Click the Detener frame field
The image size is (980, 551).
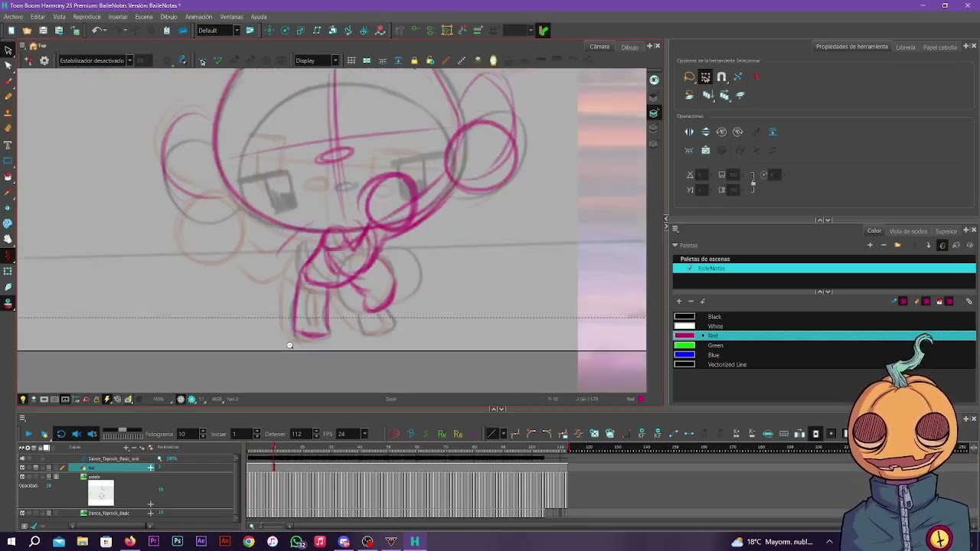click(301, 434)
